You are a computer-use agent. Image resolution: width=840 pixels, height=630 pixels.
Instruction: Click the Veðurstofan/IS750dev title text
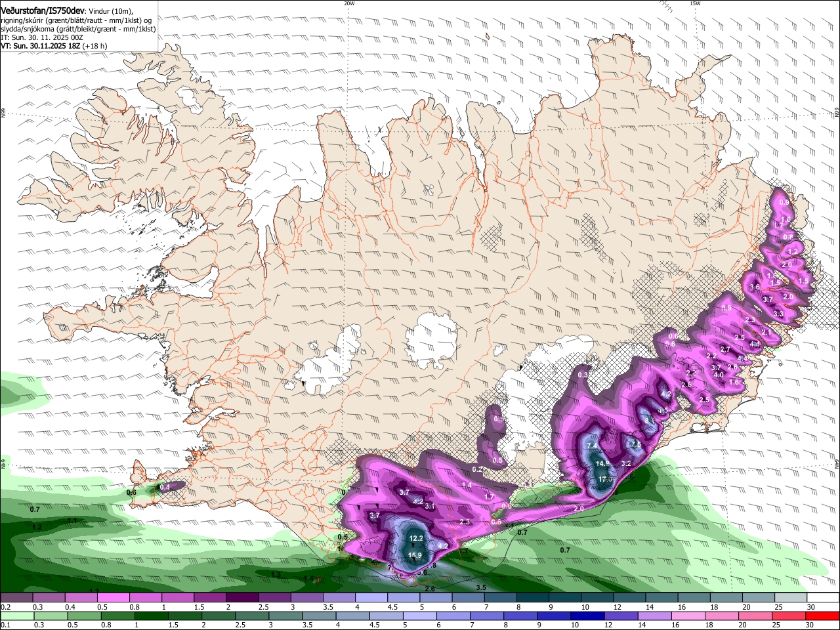pyautogui.click(x=43, y=10)
